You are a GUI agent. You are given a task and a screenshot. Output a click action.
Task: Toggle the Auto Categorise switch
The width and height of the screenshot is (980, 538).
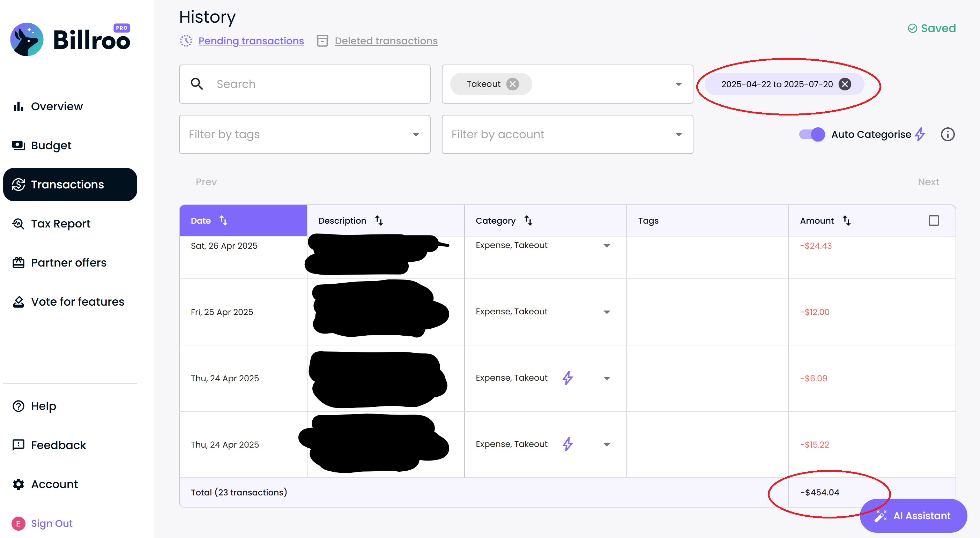[812, 134]
